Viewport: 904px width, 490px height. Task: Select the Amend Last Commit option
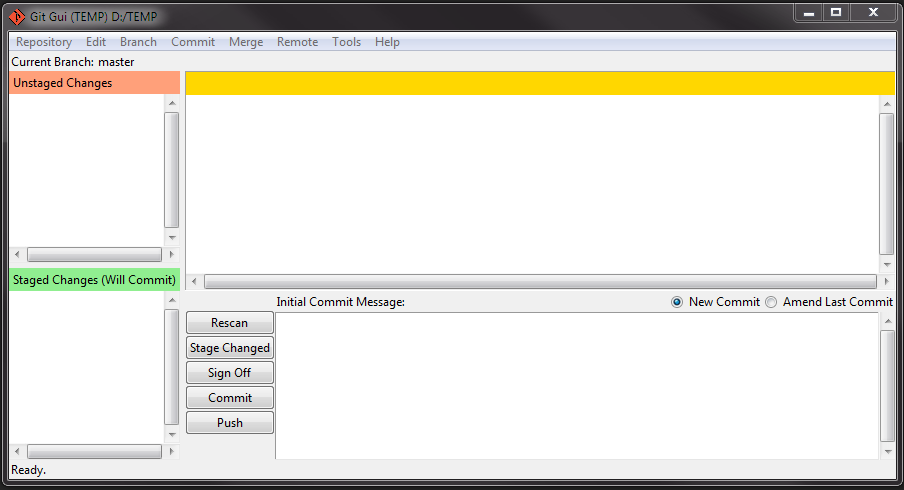[x=771, y=302]
